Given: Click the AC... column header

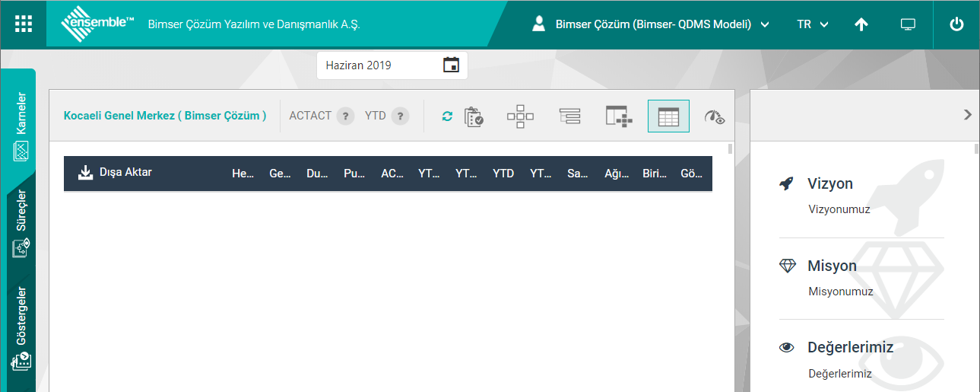Looking at the screenshot, I should click(392, 174).
